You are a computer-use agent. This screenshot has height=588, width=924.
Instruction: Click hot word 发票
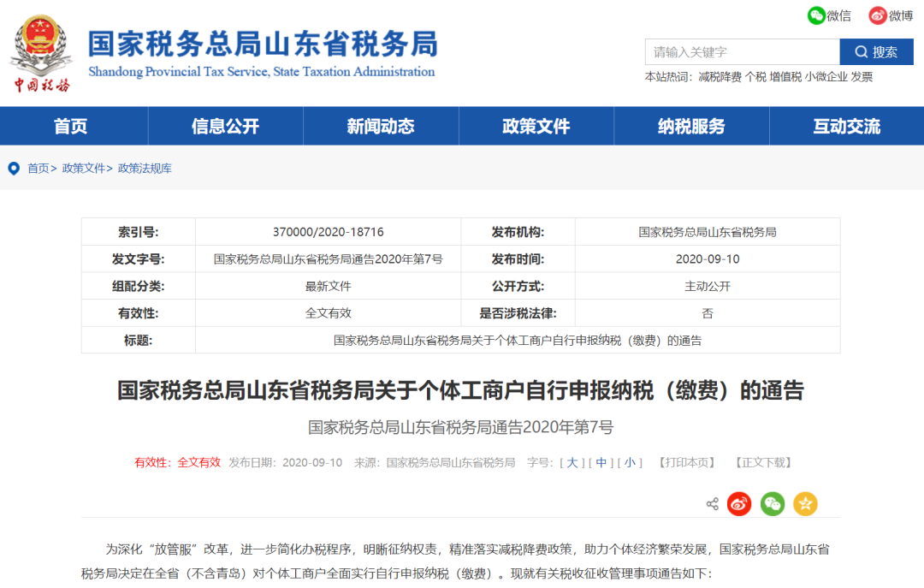[x=862, y=77]
